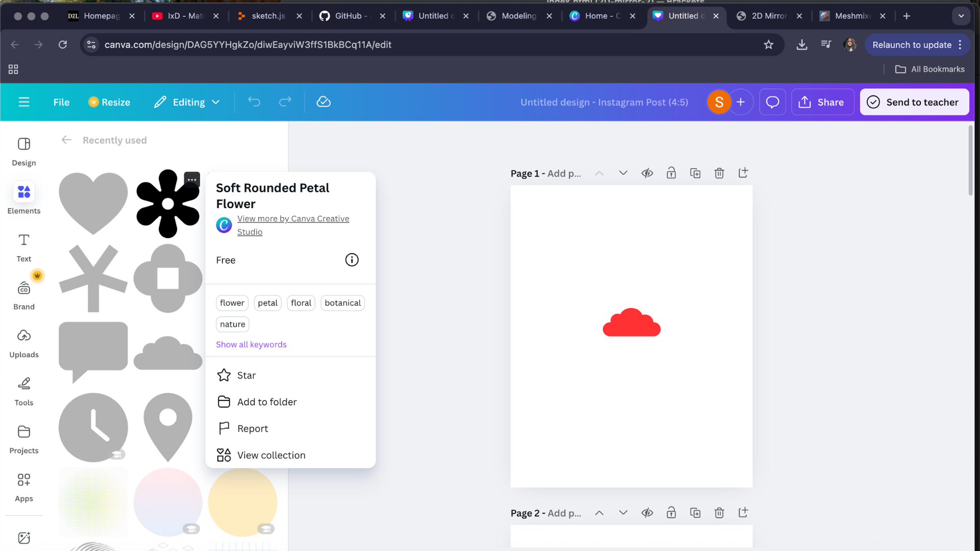Select the red cloud on canvas
This screenshot has width=980, height=551.
[x=631, y=324]
